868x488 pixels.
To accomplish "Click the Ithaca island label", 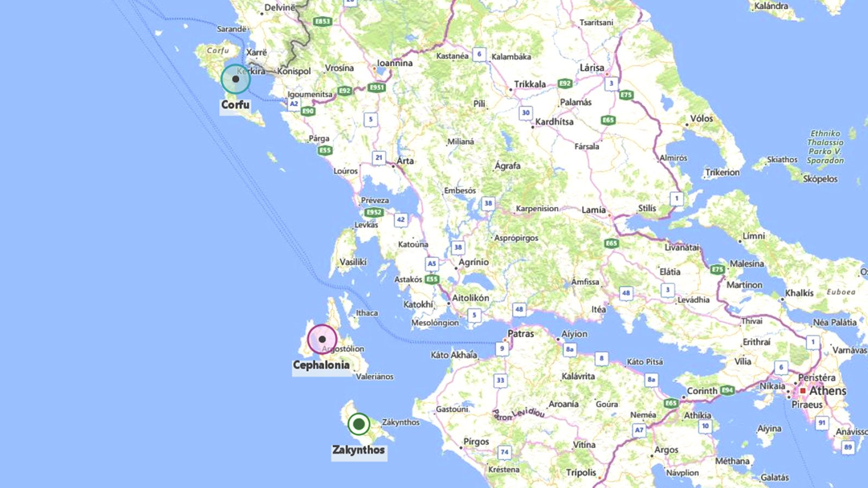I will click(x=367, y=313).
